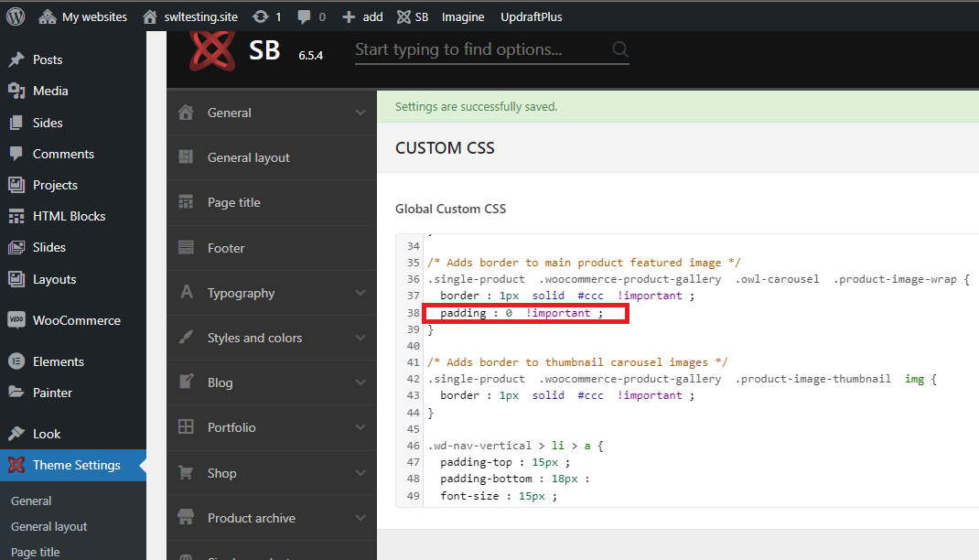979x560 pixels.
Task: Click the WooCommerce woo icon
Action: 16,320
